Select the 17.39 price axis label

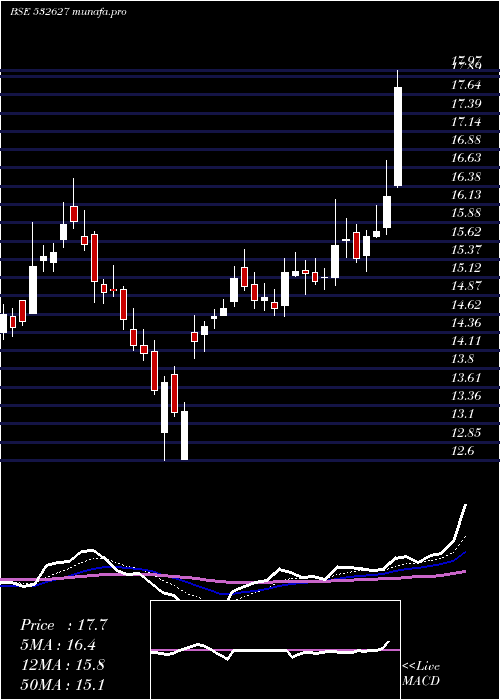[466, 104]
